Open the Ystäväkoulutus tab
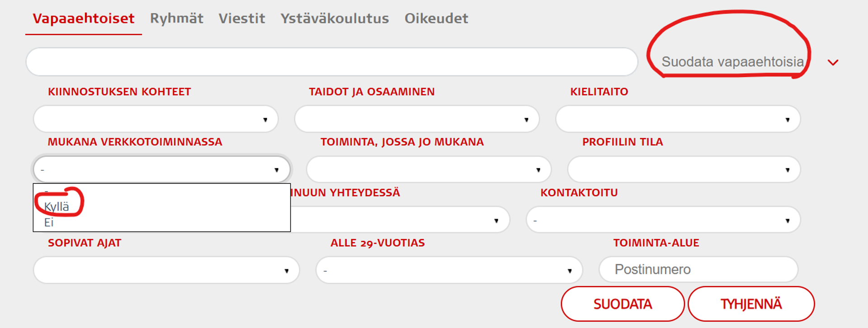 coord(335,19)
